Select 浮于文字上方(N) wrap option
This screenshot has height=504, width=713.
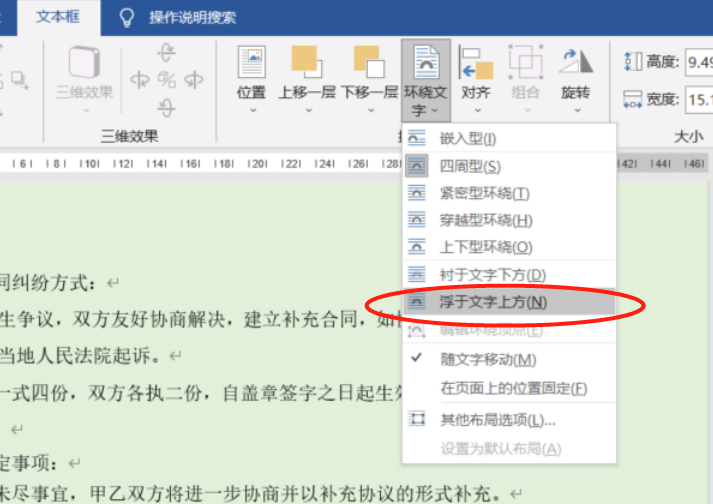click(x=509, y=302)
